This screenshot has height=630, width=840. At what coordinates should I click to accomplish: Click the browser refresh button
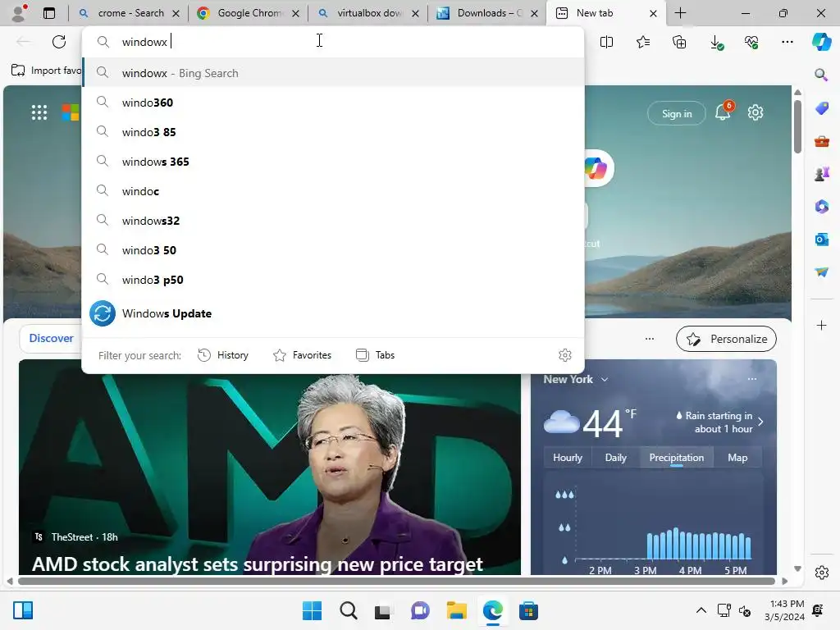pyautogui.click(x=59, y=42)
